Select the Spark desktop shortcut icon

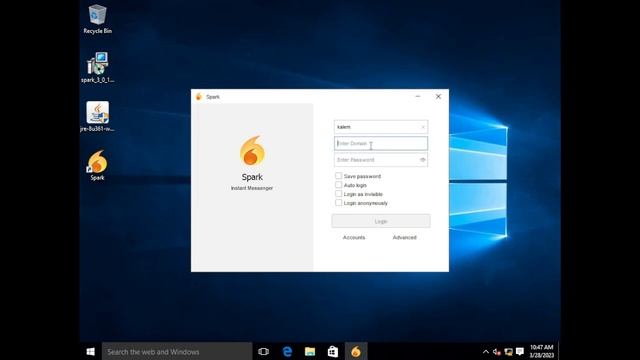[97, 165]
